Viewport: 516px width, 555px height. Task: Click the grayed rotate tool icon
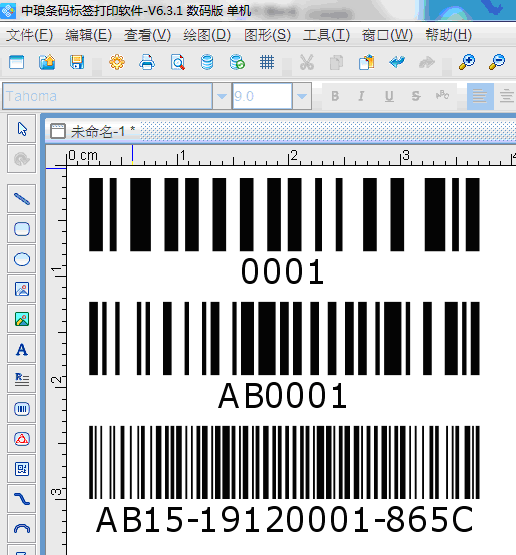pos(22,159)
